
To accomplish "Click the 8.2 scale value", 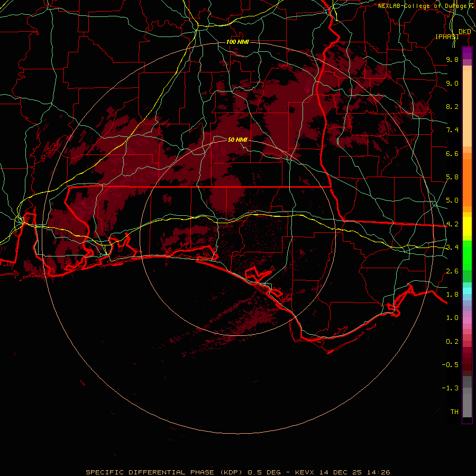I will [452, 106].
